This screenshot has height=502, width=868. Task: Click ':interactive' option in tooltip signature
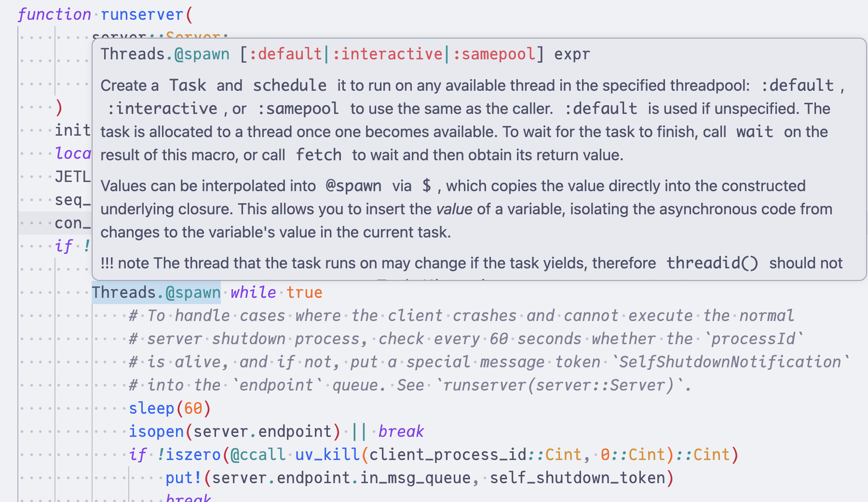[x=387, y=54]
